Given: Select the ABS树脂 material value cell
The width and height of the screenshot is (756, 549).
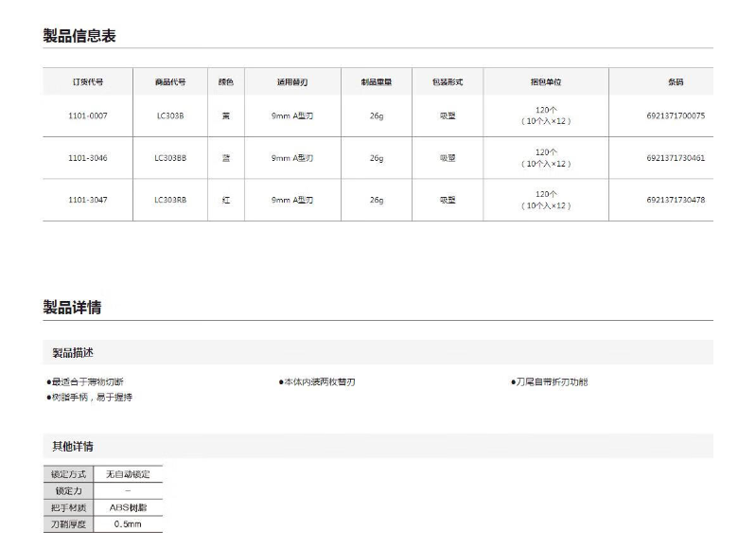Looking at the screenshot, I should (128, 507).
